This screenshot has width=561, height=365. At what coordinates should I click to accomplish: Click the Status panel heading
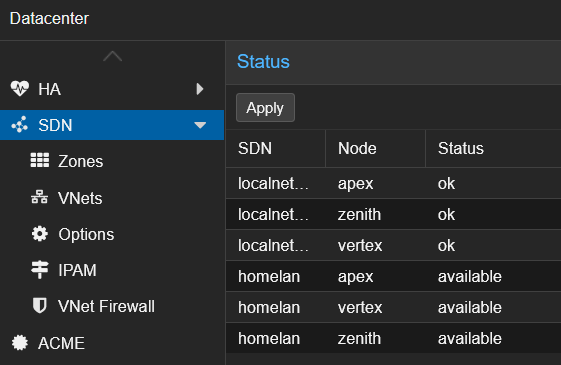(263, 61)
